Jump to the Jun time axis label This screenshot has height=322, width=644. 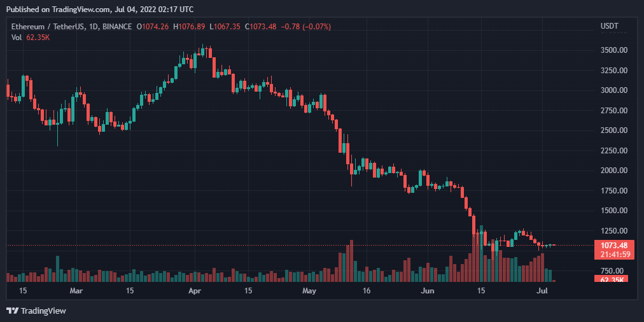tap(428, 291)
